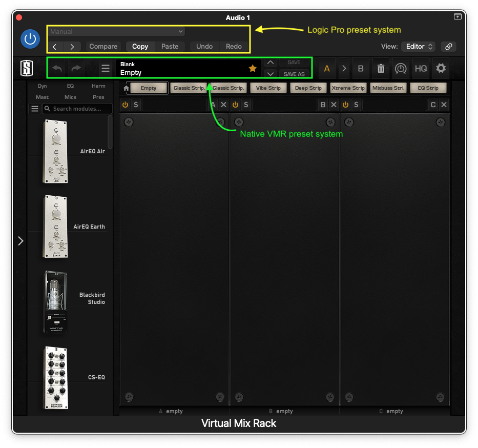
Task: Toggle power on strip C
Action: pos(345,105)
